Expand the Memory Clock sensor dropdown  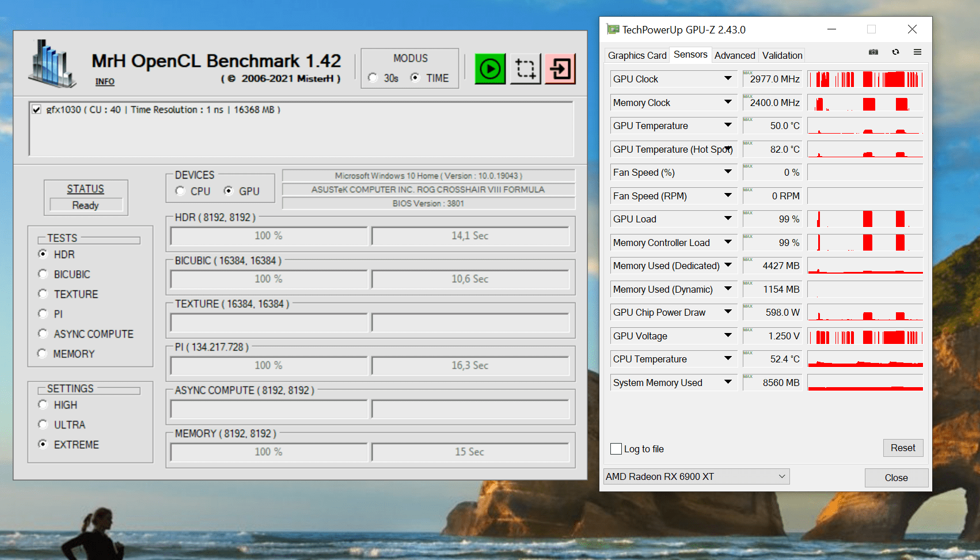click(728, 102)
